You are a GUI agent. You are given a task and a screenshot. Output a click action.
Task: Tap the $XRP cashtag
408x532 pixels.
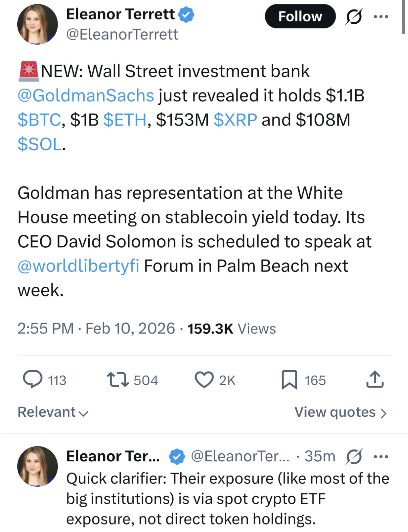click(235, 120)
